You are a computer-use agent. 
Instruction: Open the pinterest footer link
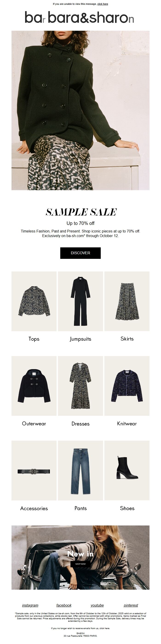coord(131,605)
